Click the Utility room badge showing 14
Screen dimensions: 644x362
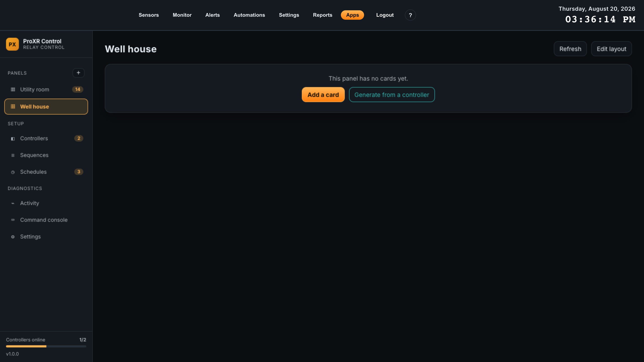click(77, 89)
